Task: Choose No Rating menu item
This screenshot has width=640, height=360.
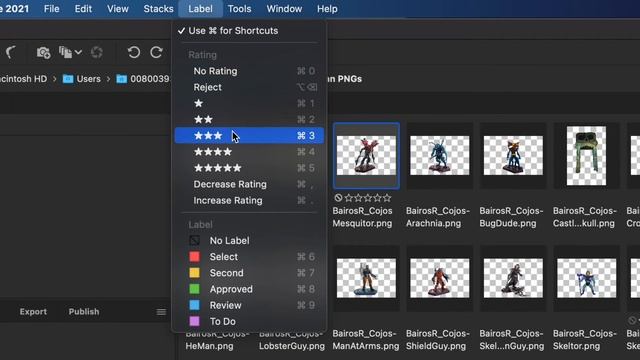Action: [x=249, y=71]
